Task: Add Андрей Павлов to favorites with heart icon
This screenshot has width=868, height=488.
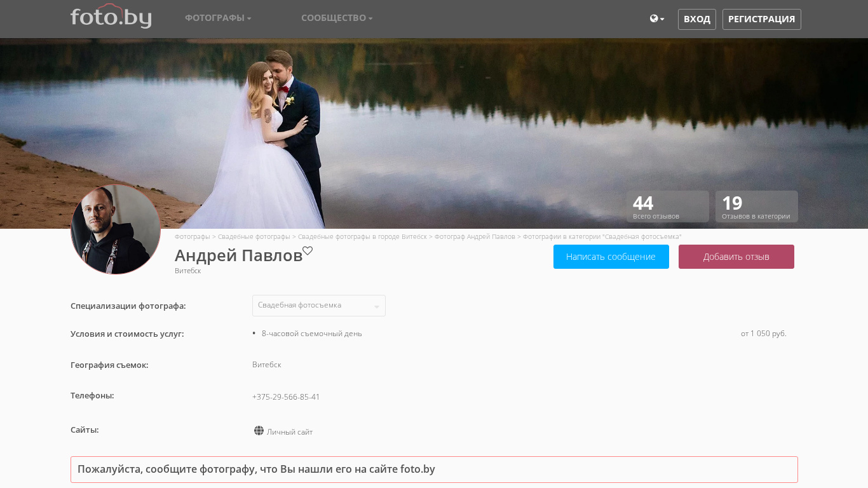Action: point(308,250)
